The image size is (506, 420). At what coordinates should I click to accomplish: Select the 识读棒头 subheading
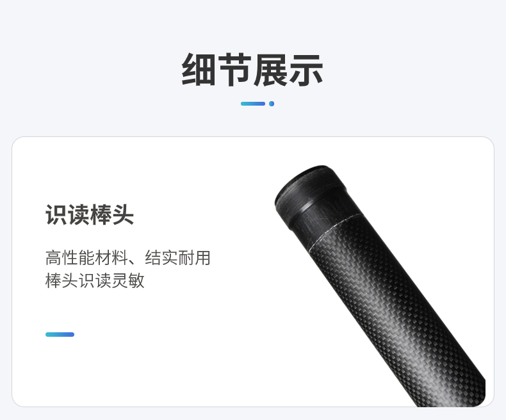tap(90, 215)
